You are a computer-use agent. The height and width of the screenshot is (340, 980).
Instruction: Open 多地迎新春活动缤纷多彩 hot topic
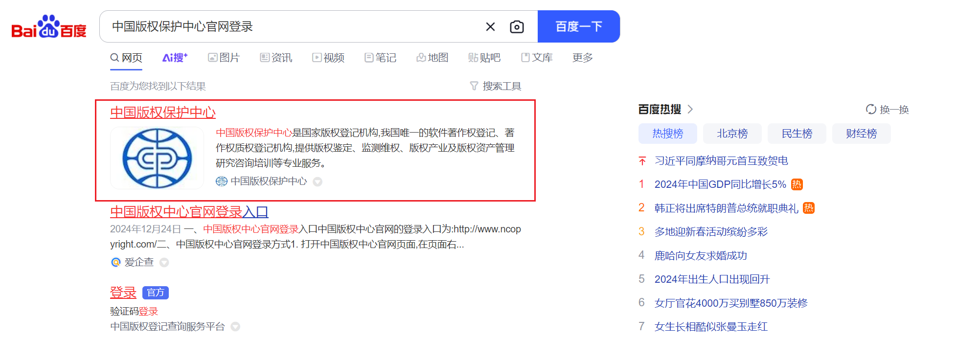[711, 232]
